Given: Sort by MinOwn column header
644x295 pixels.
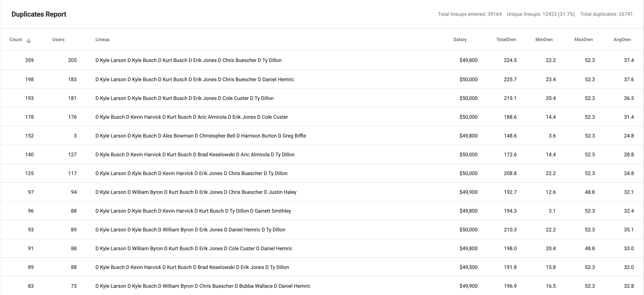Looking at the screenshot, I should tap(544, 40).
